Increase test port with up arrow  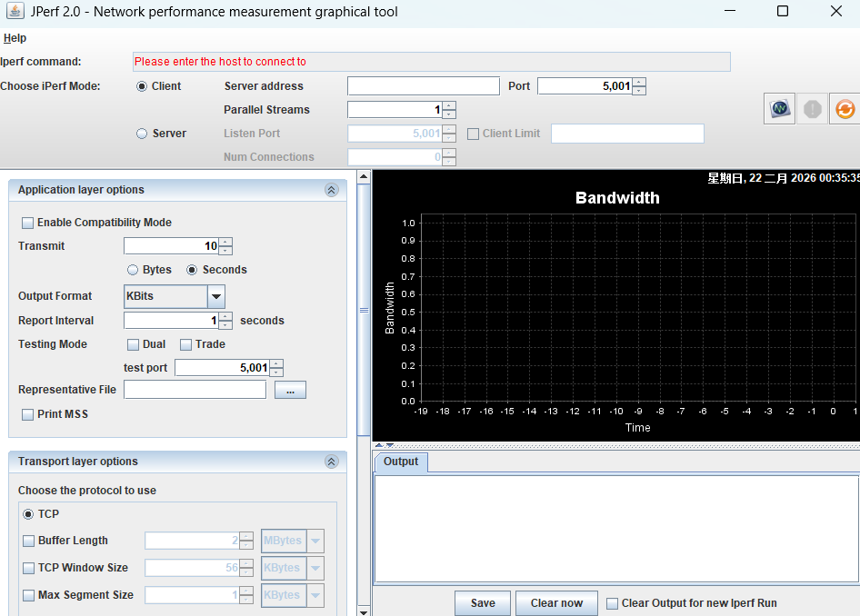coord(276,364)
